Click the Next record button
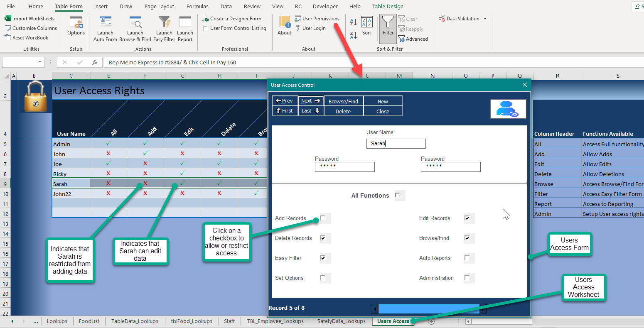This screenshot has width=644, height=328. [x=310, y=100]
